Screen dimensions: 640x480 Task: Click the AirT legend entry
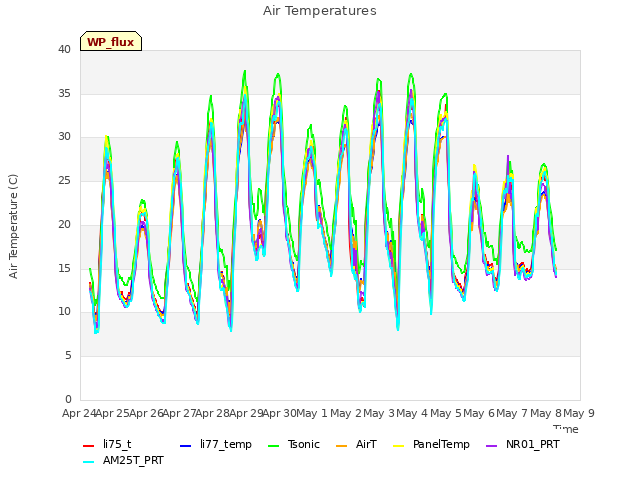click(x=356, y=444)
